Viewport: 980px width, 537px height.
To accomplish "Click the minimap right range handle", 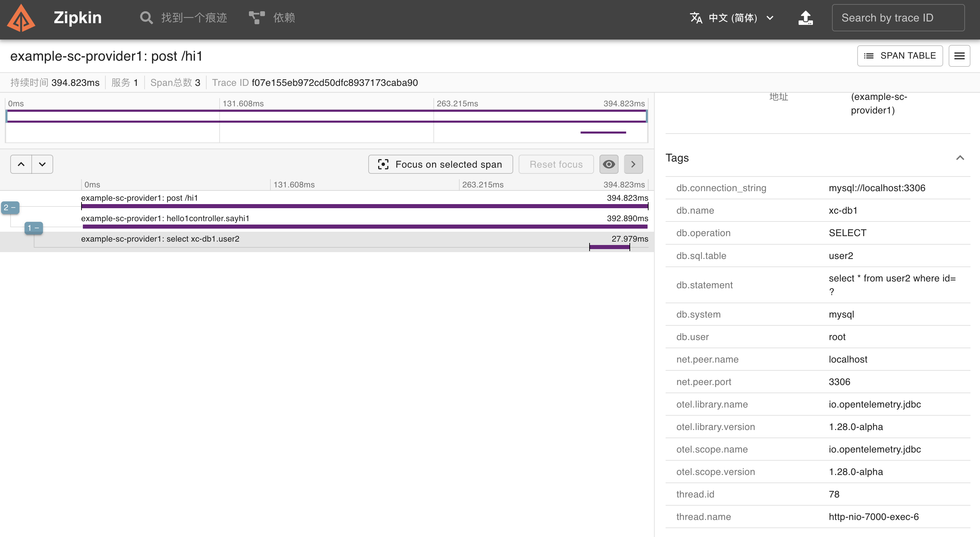I will pos(647,116).
